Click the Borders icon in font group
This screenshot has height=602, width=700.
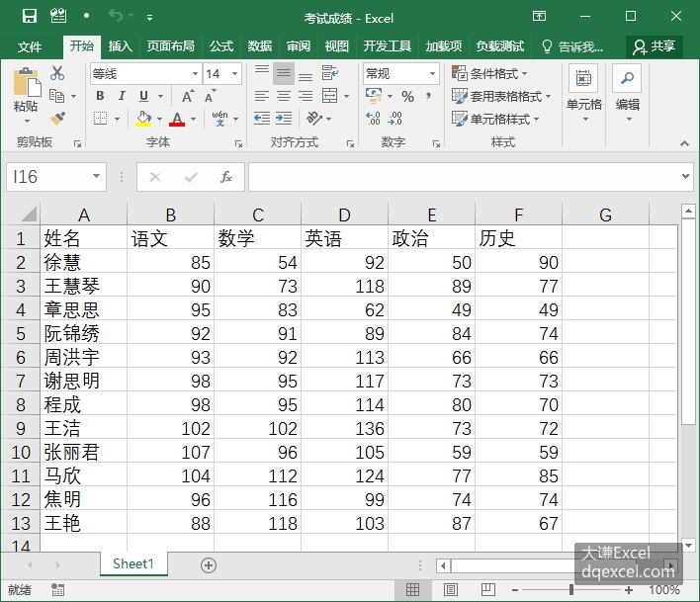click(x=101, y=119)
